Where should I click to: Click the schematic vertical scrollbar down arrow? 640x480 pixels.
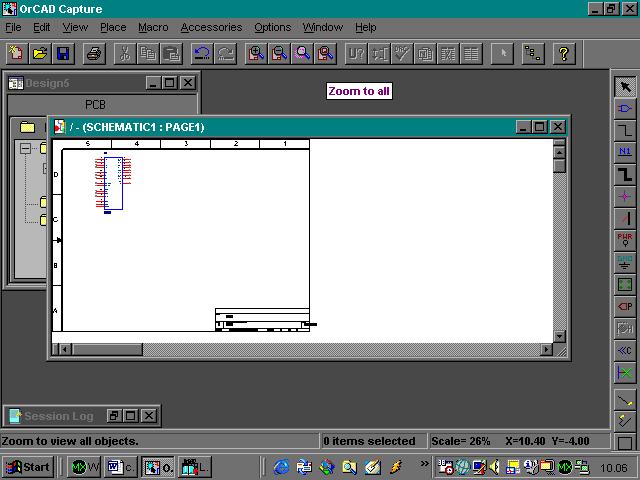point(560,336)
